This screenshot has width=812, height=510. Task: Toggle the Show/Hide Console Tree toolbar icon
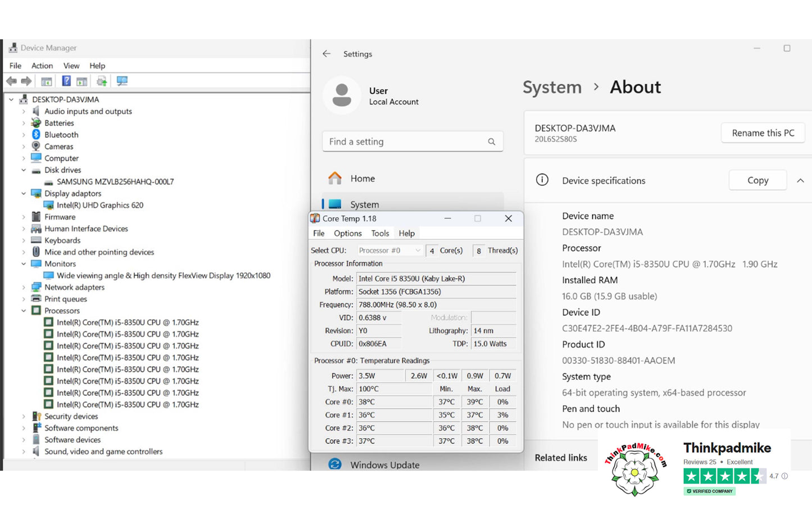pos(47,81)
